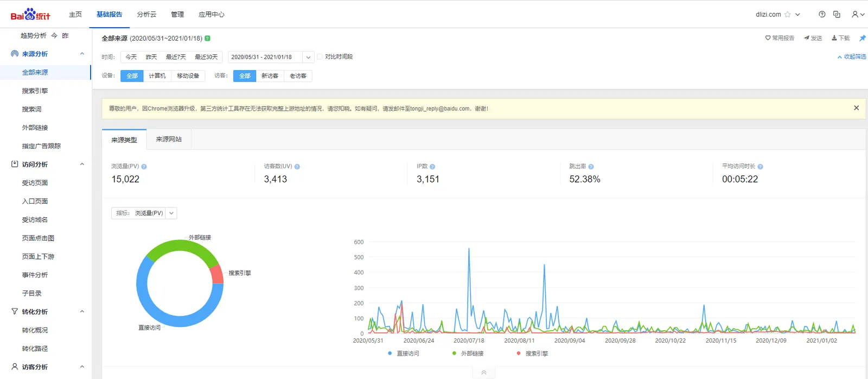Click the green help badge beside 全部来源 title

[207, 39]
